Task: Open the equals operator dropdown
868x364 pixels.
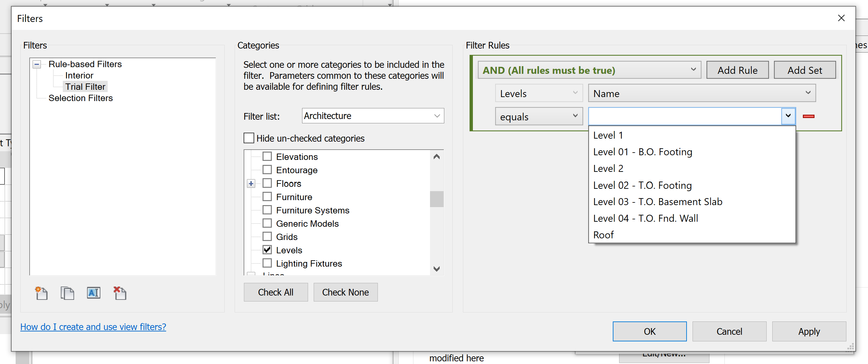Action: [x=538, y=117]
